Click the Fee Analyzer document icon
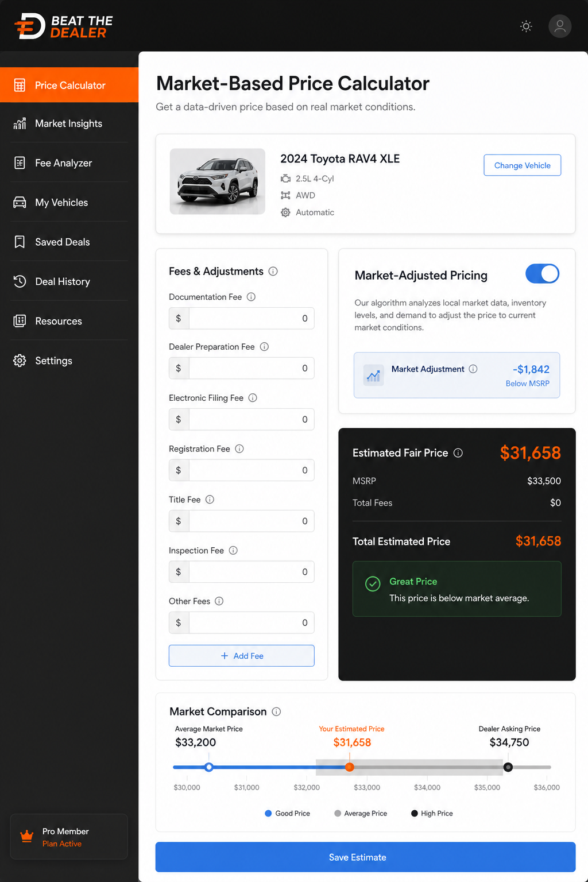588x882 pixels. pos(20,163)
